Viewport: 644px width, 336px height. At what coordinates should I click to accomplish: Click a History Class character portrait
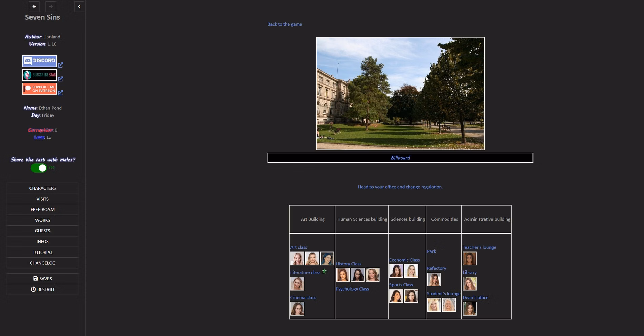pos(343,275)
